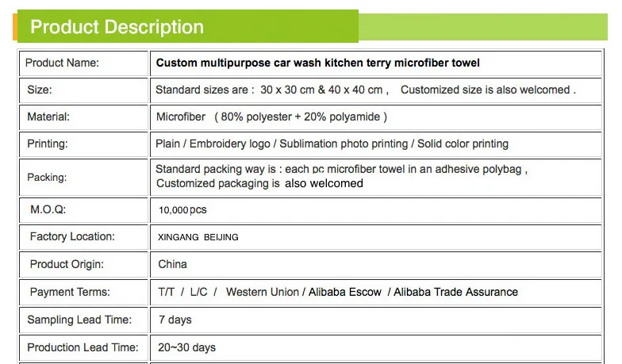The width and height of the screenshot is (622, 364).
Task: Click the 7 days sampling value
Action: [x=174, y=320]
